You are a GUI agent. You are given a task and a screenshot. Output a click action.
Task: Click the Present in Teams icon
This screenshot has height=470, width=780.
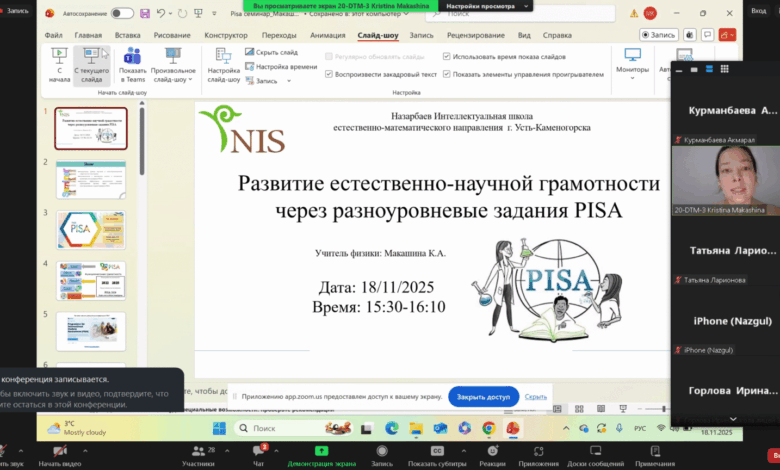coord(132,62)
